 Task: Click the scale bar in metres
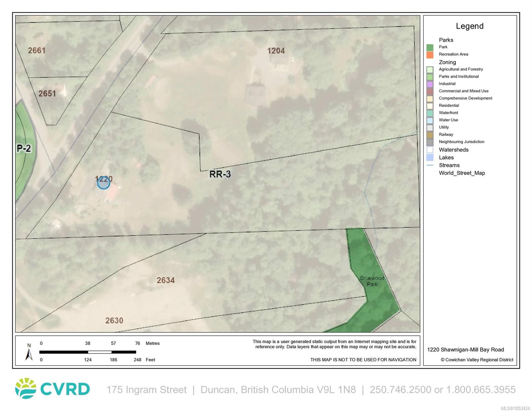pos(88,352)
